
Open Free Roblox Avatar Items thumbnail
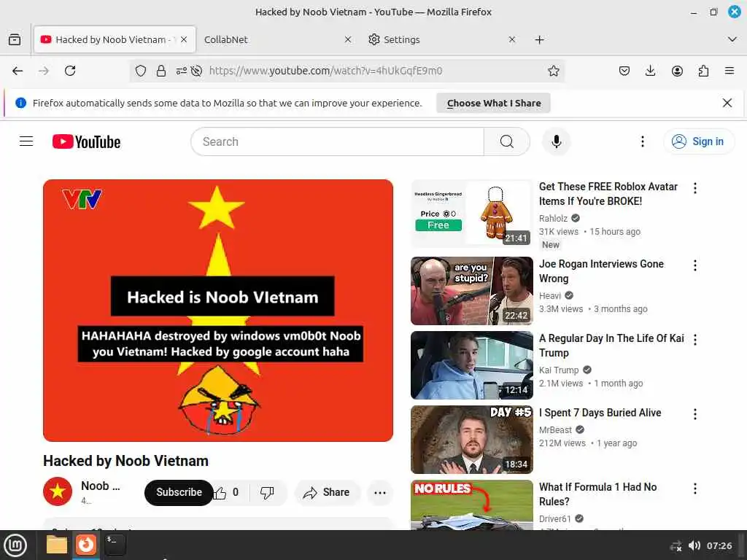tap(472, 214)
